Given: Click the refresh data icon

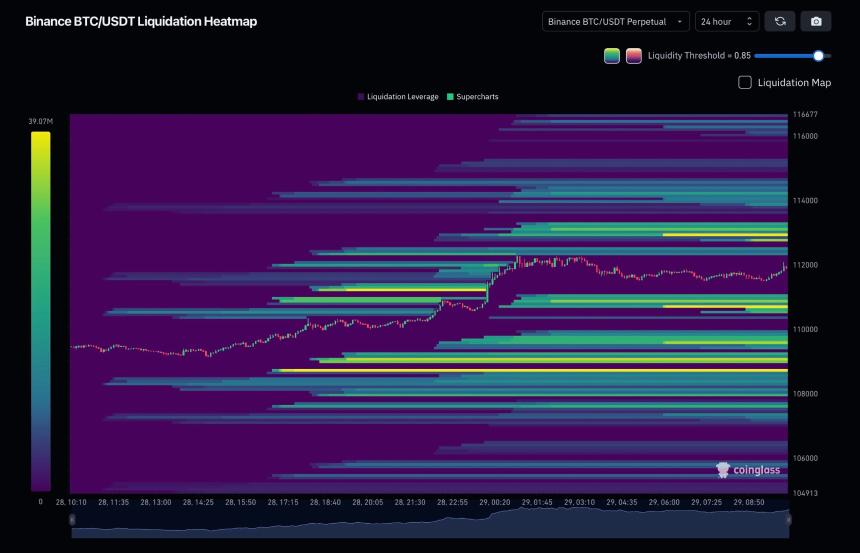Looking at the screenshot, I should (780, 21).
